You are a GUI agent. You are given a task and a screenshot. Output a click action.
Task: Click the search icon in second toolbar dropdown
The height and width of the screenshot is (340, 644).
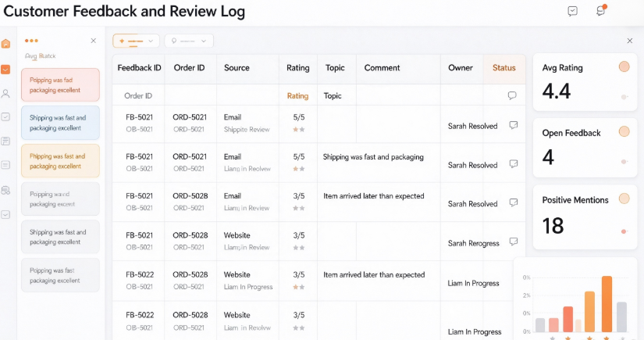[x=174, y=41]
